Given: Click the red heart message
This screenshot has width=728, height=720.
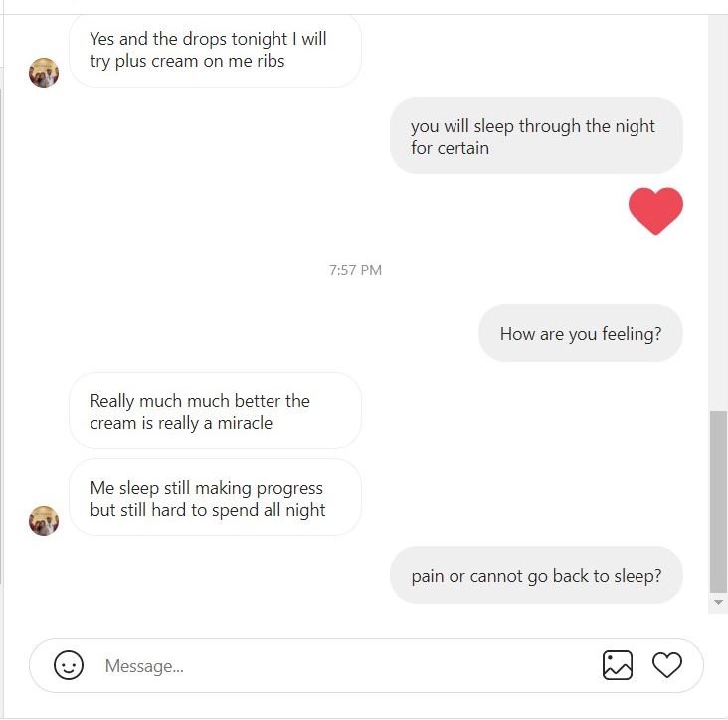Looking at the screenshot, I should pos(655,211).
